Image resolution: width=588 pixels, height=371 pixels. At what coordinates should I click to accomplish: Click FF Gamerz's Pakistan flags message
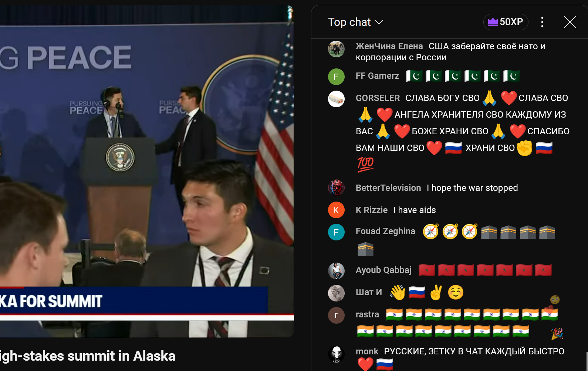(x=463, y=76)
